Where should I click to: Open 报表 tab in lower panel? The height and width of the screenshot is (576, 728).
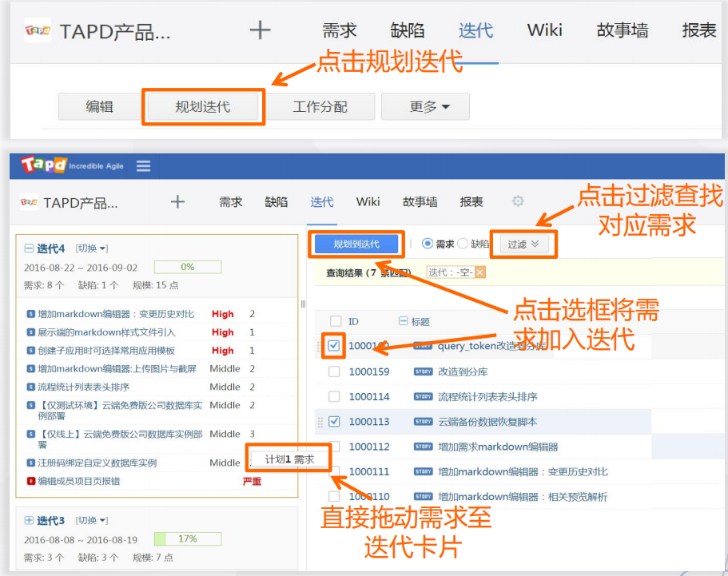471,202
